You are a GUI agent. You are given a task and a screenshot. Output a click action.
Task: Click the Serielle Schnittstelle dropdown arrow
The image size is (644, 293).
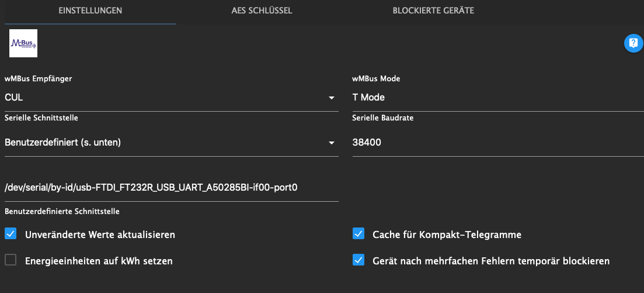[x=331, y=143]
